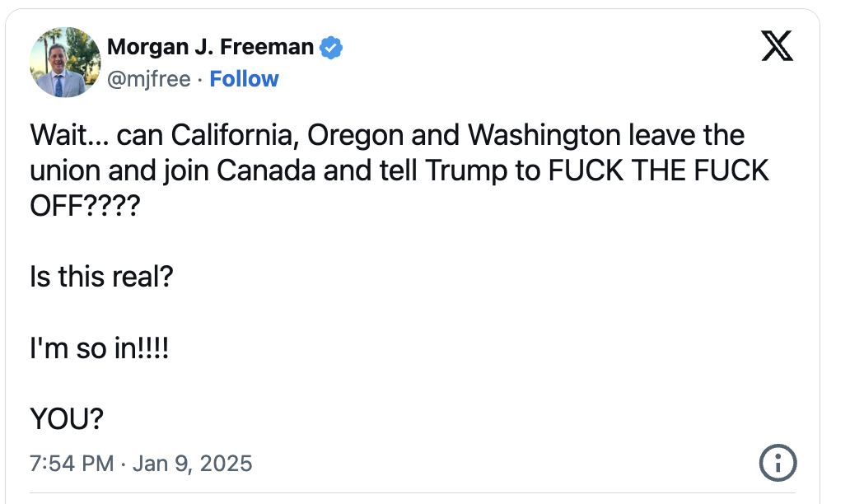View Morgan J. Freeman's profile photo
This screenshot has height=504, width=850.
[65, 63]
